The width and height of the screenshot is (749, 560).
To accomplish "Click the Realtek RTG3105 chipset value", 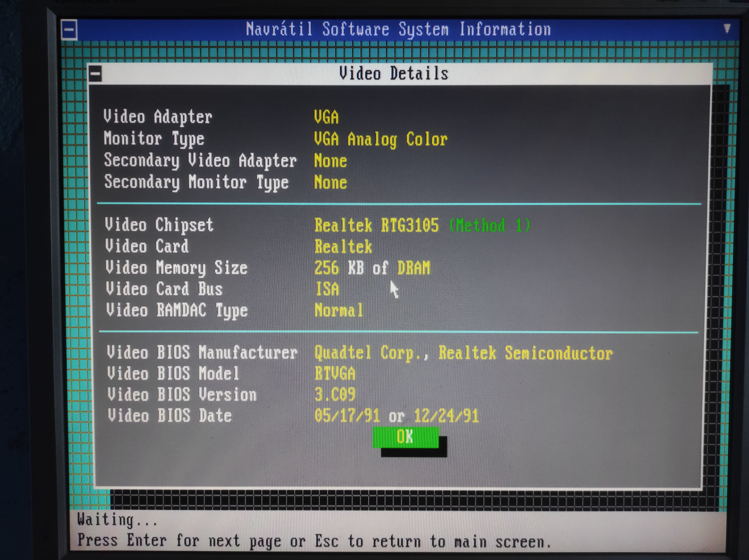I will 376,225.
